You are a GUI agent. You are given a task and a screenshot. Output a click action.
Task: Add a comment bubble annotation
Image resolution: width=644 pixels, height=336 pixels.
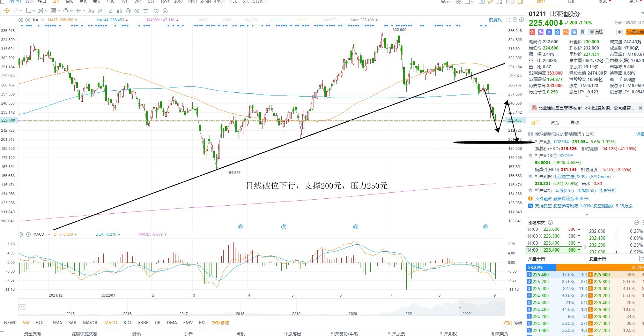[100, 11]
